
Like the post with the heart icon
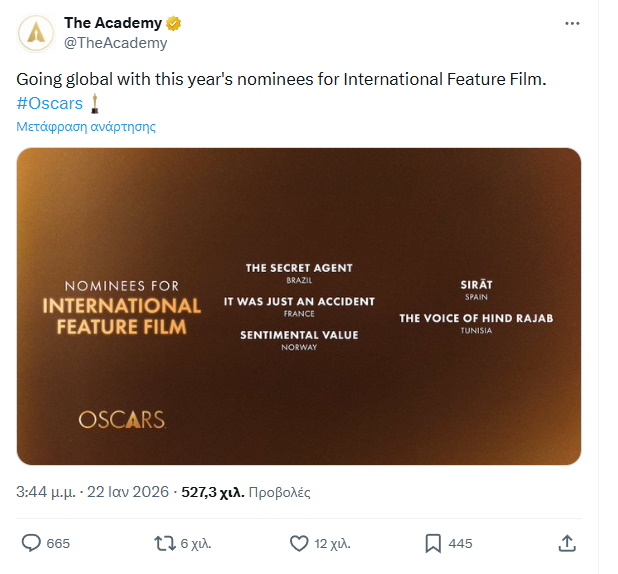click(x=298, y=543)
